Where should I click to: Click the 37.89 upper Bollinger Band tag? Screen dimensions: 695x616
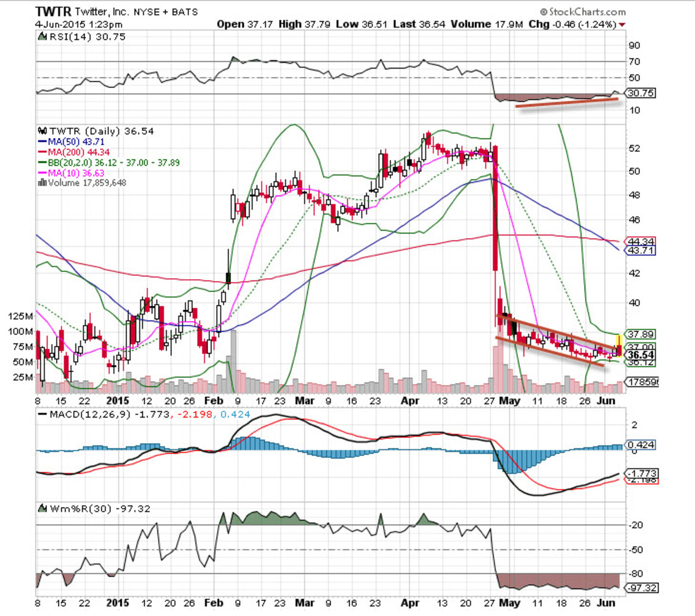point(641,334)
